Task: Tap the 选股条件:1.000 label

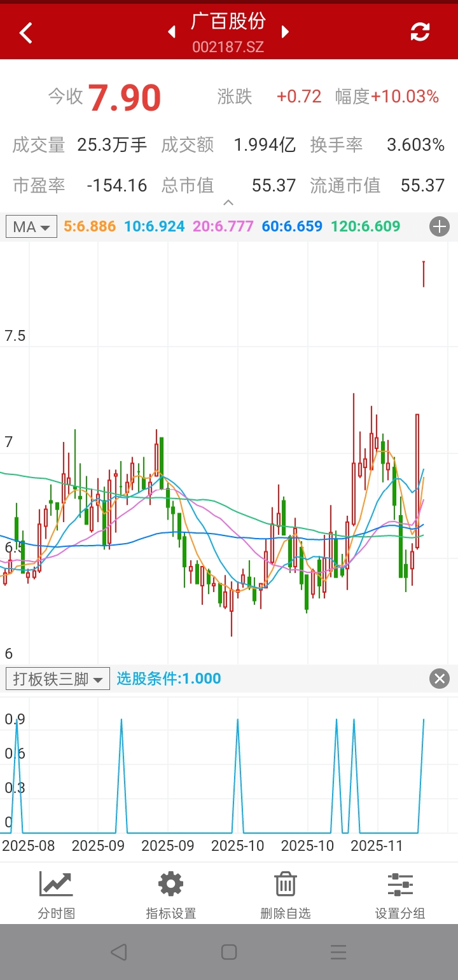Action: (x=169, y=679)
